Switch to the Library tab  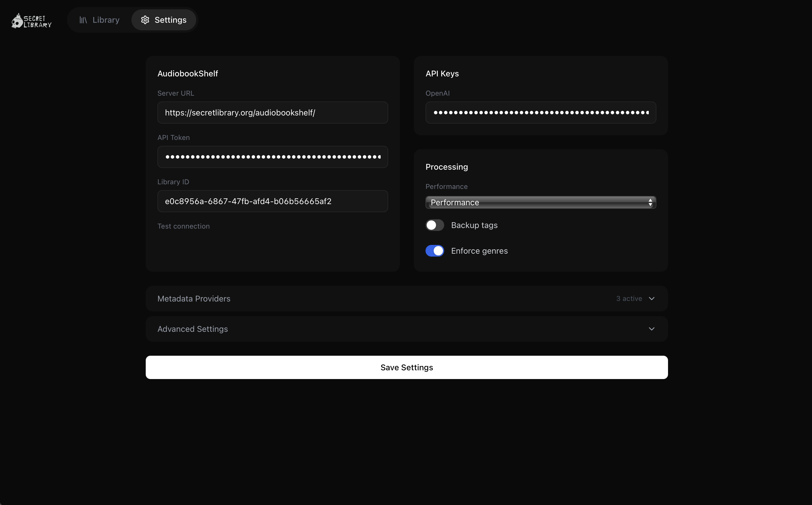point(106,20)
